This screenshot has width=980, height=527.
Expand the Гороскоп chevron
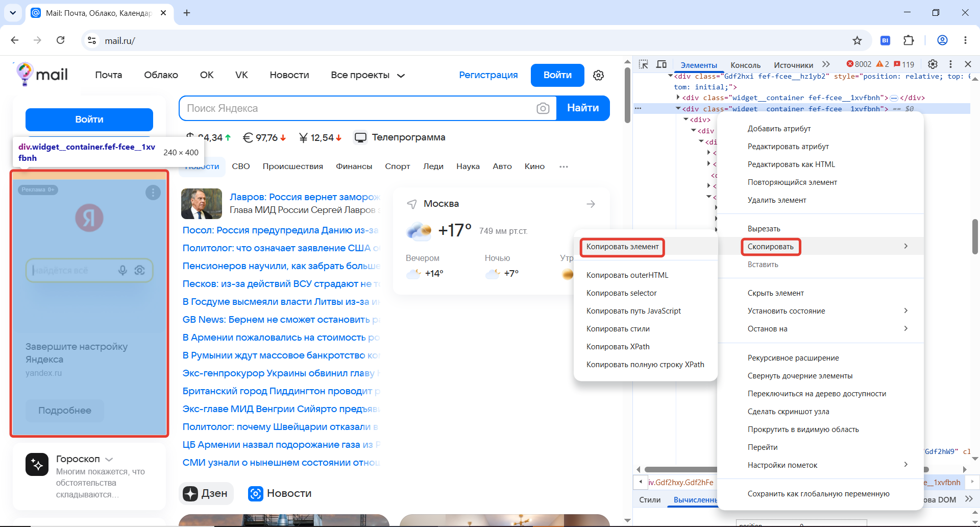pos(109,459)
